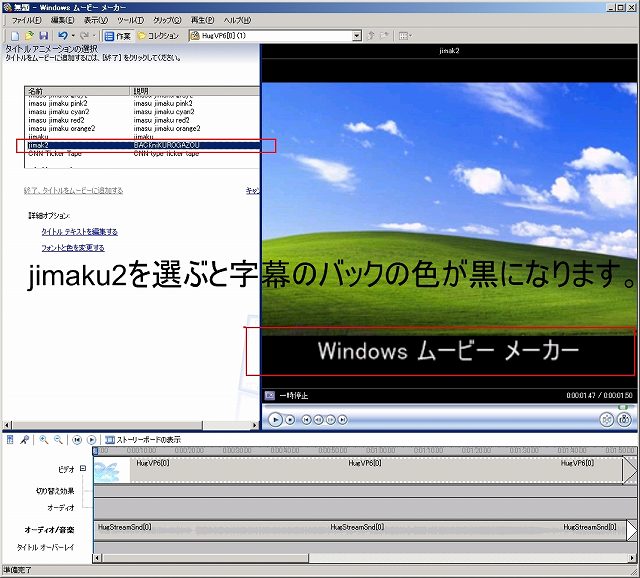Switch view via ストーリーボードの表示 button
The width and height of the screenshot is (640, 578).
[x=143, y=440]
